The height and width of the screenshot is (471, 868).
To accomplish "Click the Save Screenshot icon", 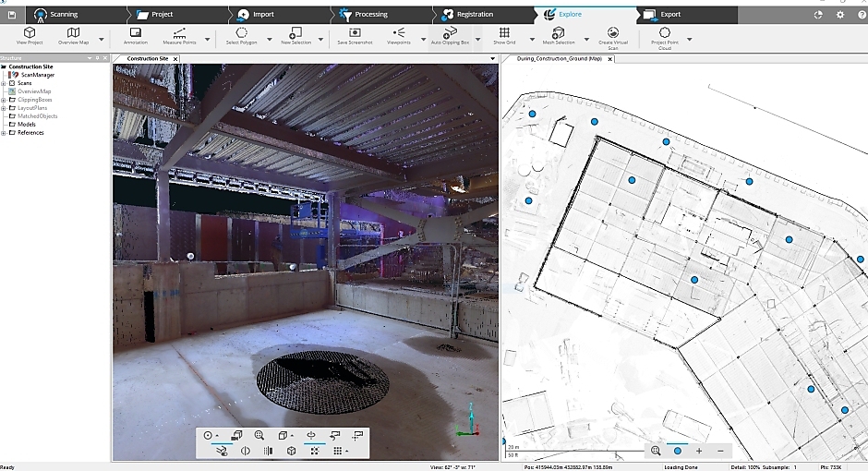I will pyautogui.click(x=355, y=33).
